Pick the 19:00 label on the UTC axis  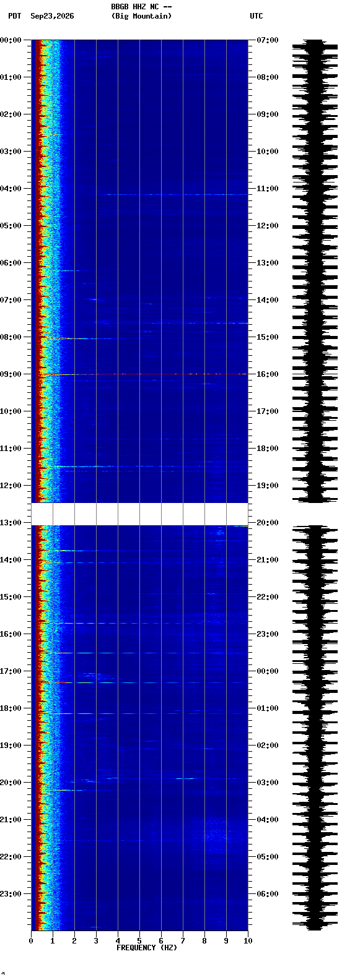[268, 486]
